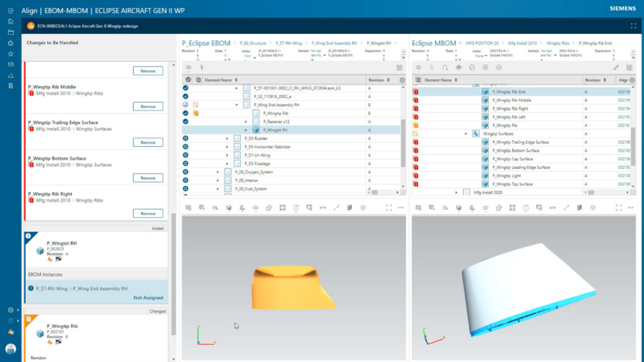Viewport: 644px width, 362px height.
Task: Open the sidebar settings gear
Action: point(11,310)
